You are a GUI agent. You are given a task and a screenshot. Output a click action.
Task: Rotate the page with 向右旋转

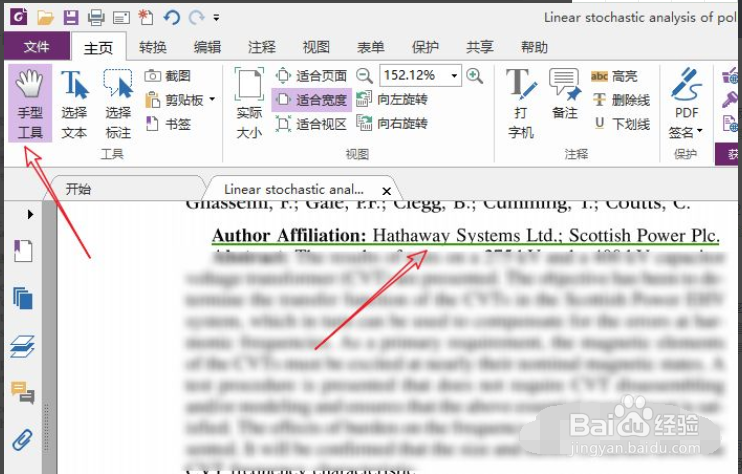point(392,123)
